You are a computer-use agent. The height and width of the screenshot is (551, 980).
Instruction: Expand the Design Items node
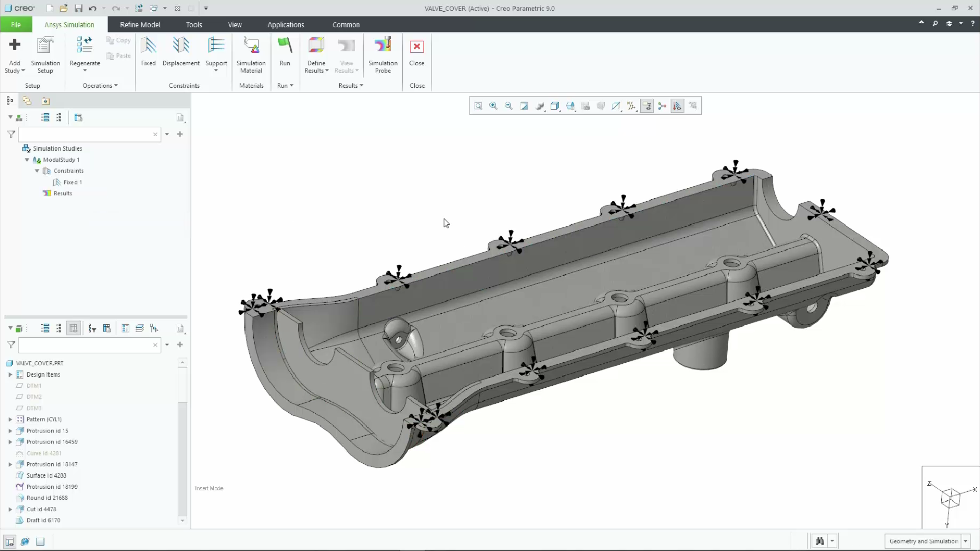click(10, 374)
